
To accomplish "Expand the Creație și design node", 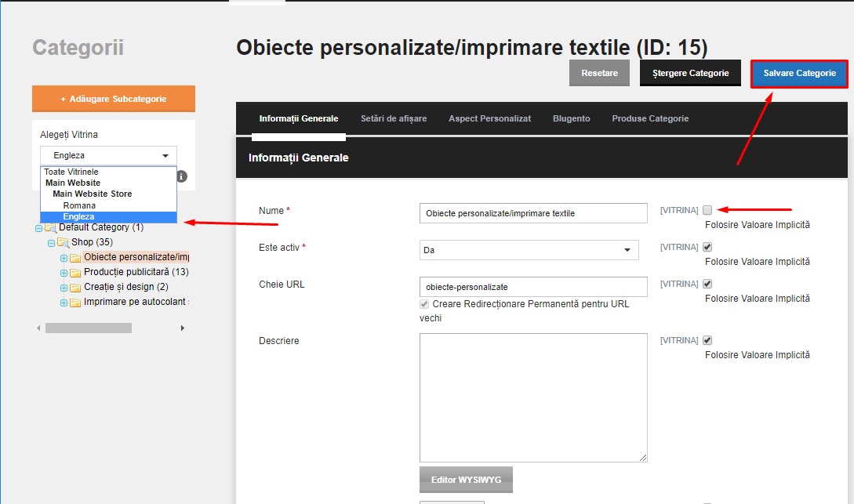I will click(x=64, y=288).
